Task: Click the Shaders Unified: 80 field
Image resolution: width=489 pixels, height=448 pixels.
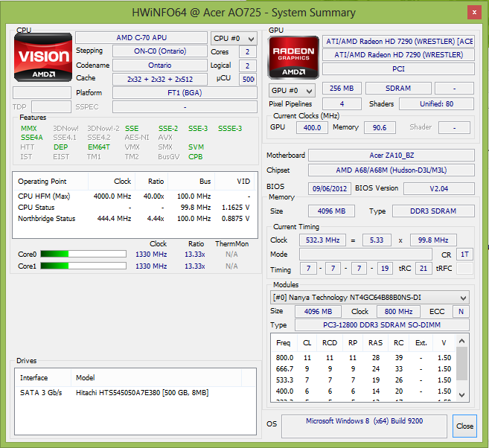Action: (x=436, y=104)
